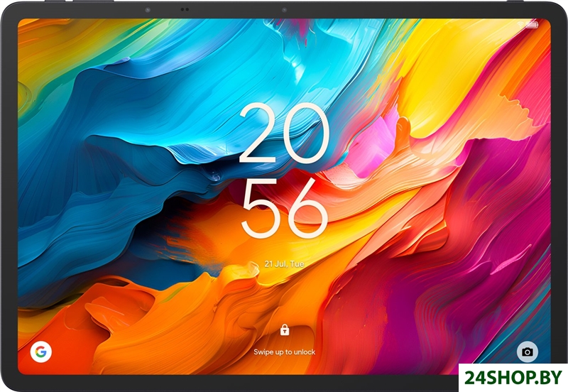This screenshot has height=392, width=568.
Task: Tap the battery indicator in status bar
Action: click(532, 25)
